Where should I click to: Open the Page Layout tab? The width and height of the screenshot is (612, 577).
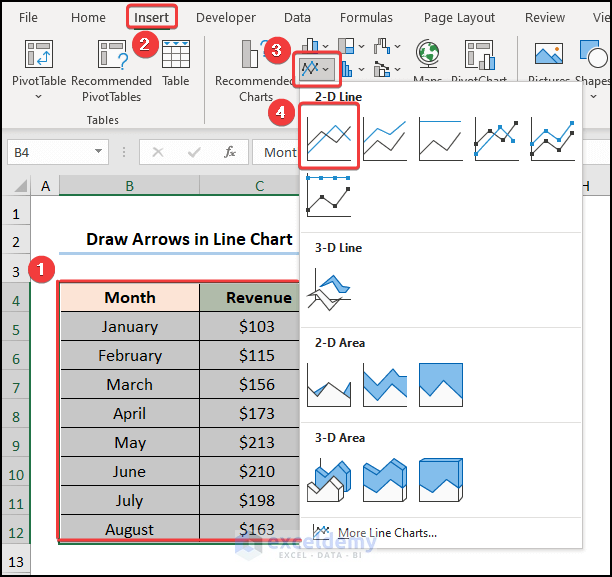point(459,17)
